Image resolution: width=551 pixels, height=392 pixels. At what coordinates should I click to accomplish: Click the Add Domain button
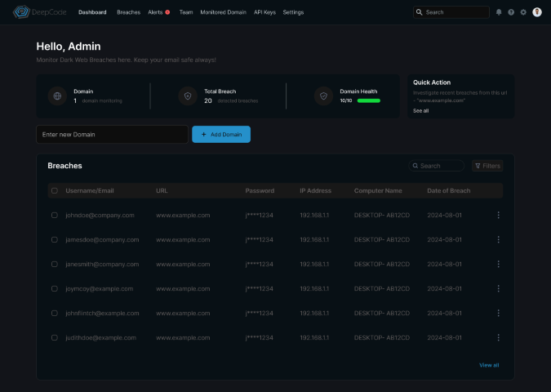(221, 134)
